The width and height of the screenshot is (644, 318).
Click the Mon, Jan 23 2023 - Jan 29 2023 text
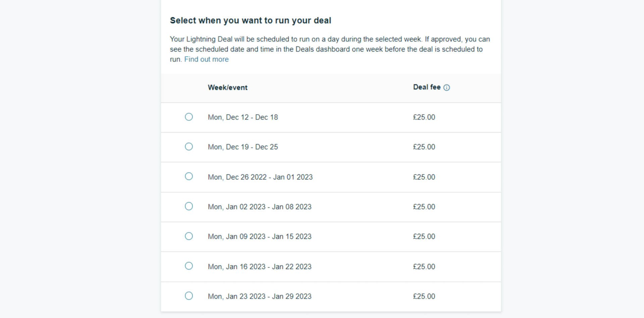point(260,297)
